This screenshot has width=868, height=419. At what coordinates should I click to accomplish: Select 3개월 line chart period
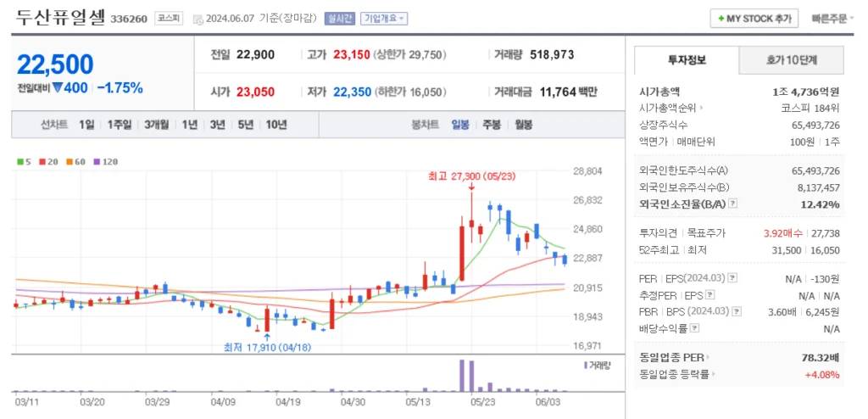coord(157,125)
